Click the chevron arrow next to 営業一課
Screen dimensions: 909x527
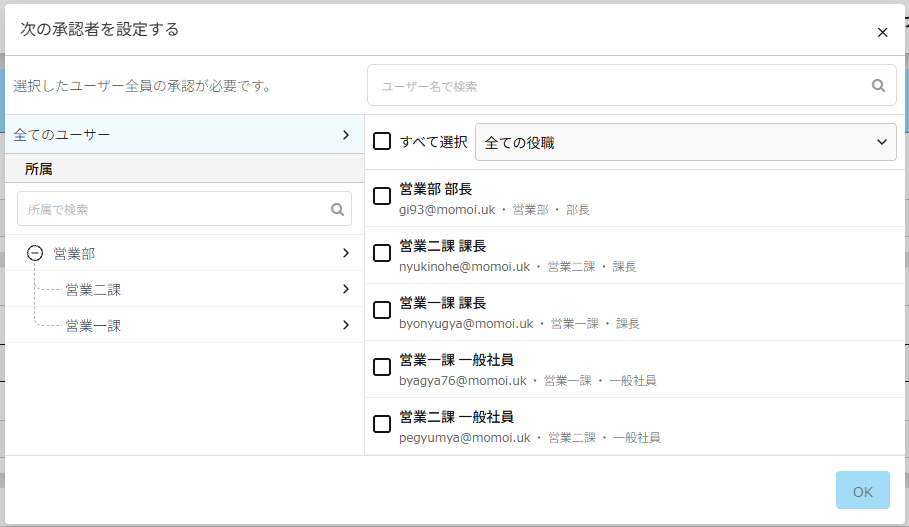tap(345, 325)
